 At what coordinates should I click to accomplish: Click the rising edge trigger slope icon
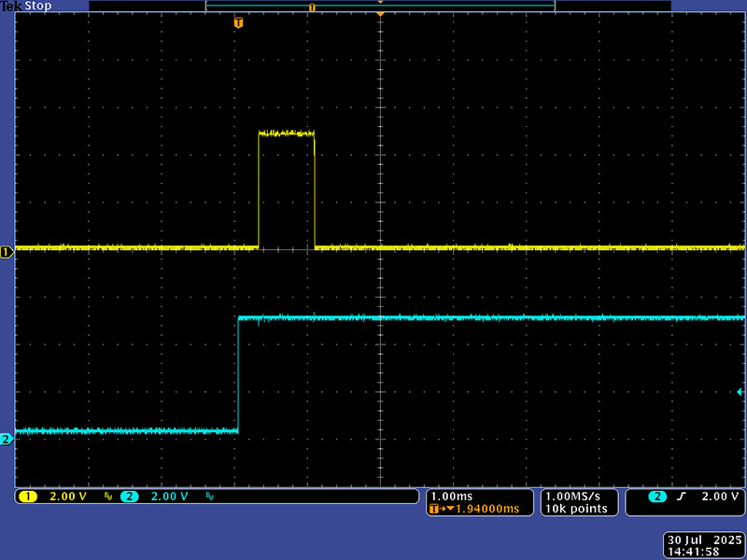pos(682,497)
